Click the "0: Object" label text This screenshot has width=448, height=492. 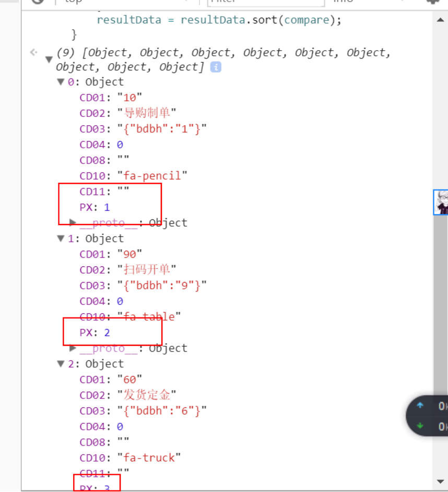tap(96, 82)
